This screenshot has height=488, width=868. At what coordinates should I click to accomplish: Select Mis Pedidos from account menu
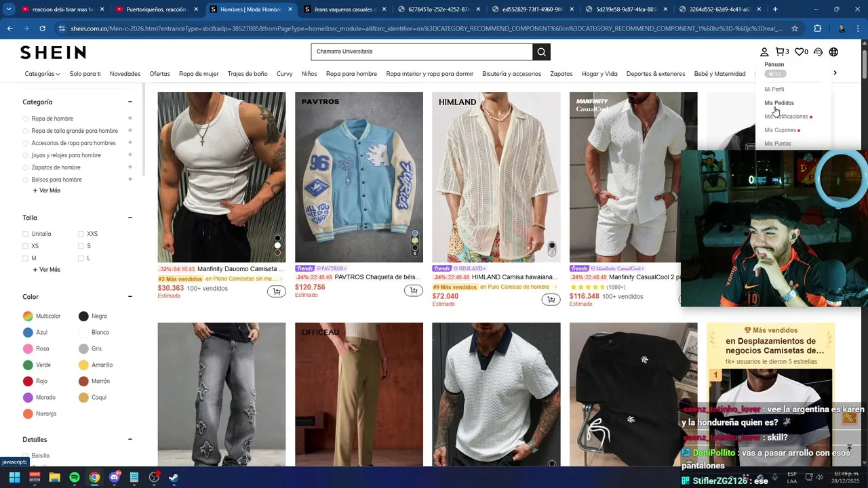point(779,103)
